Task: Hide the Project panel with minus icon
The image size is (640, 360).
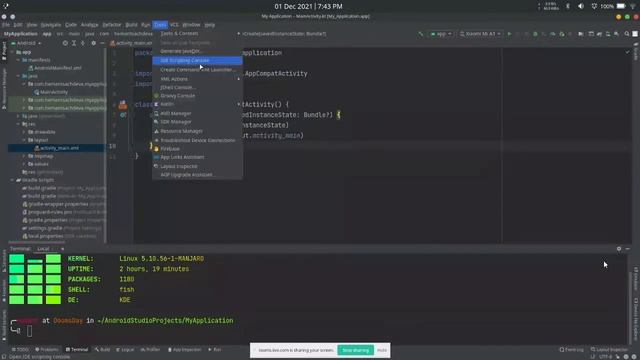Action: [102, 43]
